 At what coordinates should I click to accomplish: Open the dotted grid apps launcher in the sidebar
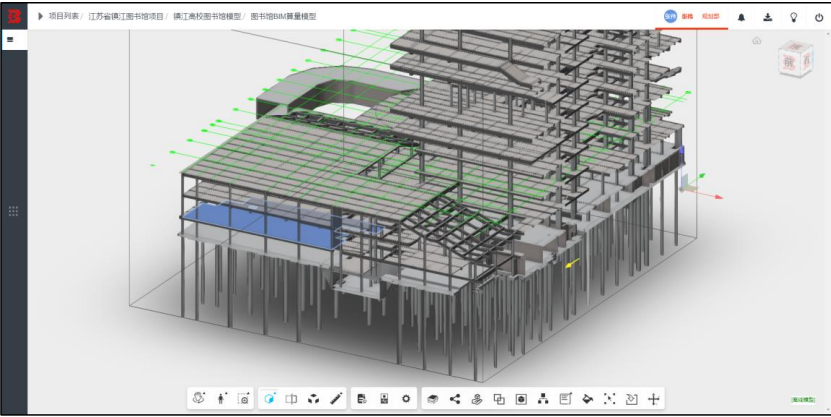tap(14, 211)
